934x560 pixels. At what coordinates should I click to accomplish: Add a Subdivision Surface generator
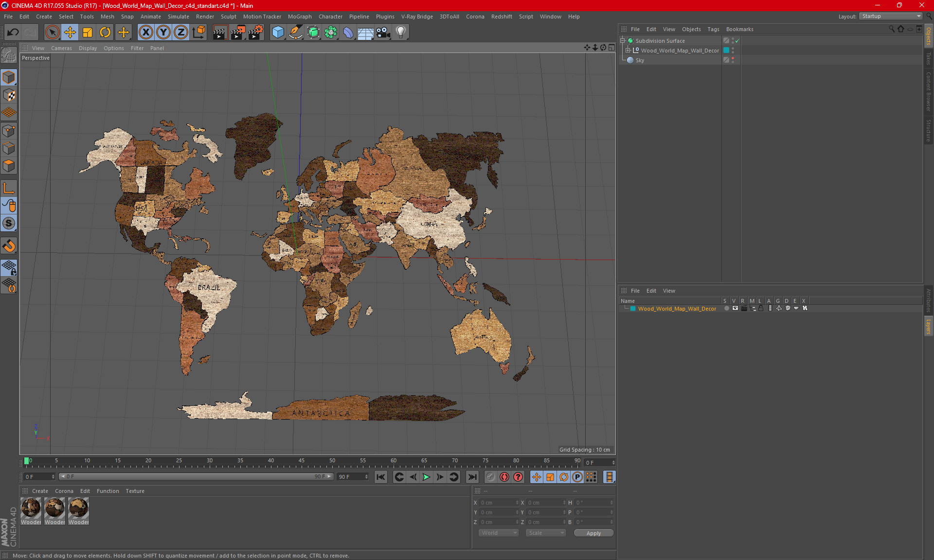point(313,33)
